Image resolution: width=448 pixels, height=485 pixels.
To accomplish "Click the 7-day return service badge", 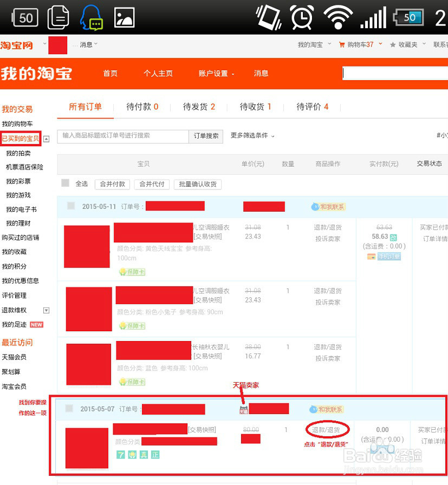I will coord(121,455).
